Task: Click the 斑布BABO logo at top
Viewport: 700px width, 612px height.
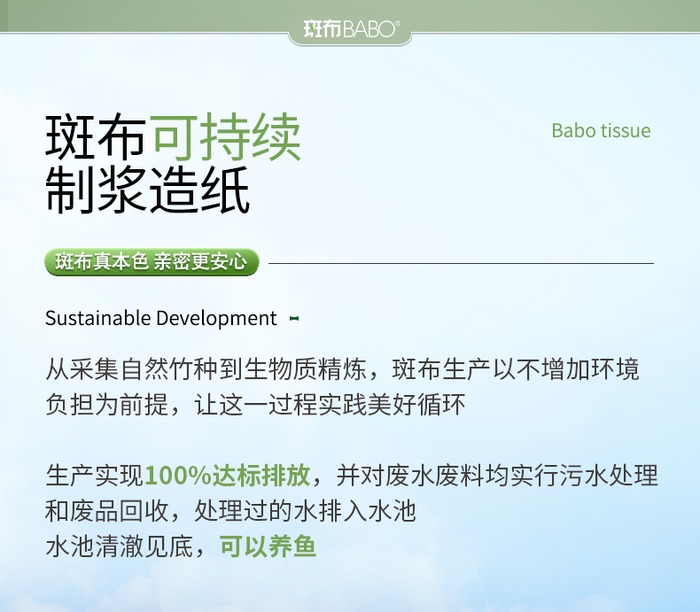Action: click(x=349, y=29)
